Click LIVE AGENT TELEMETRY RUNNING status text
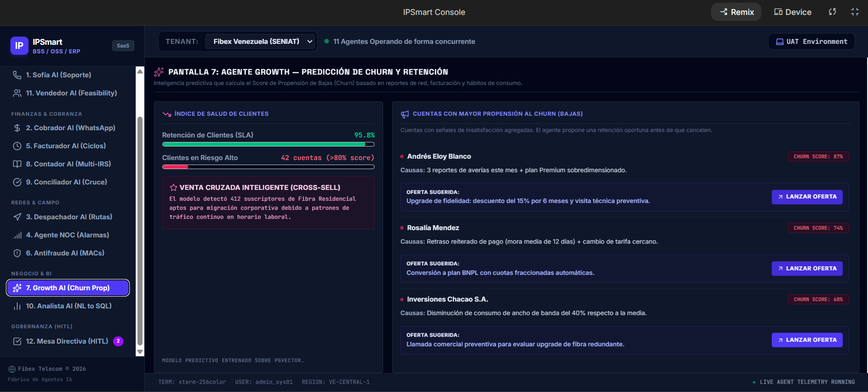The image size is (868, 392). 807,382
